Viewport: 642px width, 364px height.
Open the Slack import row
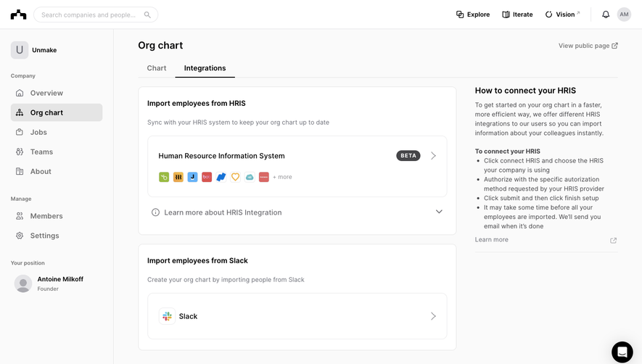coord(297,316)
